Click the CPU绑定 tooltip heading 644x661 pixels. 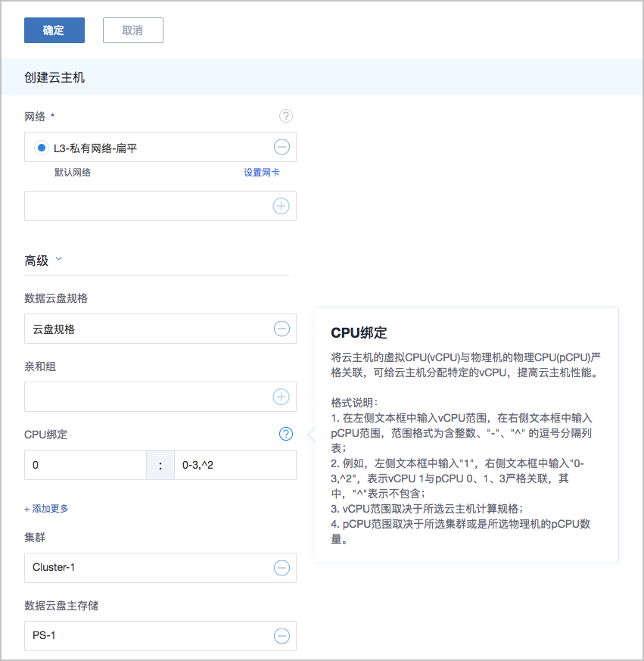point(359,333)
